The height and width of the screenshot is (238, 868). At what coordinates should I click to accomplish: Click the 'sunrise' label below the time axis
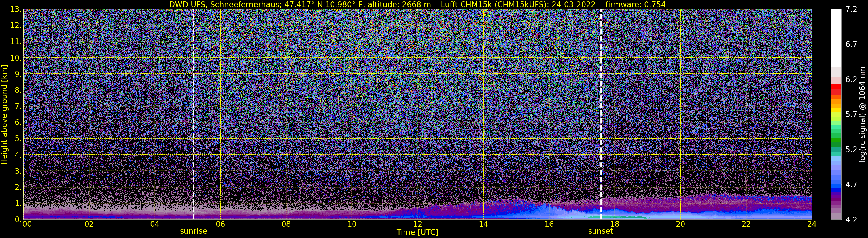pyautogui.click(x=193, y=231)
